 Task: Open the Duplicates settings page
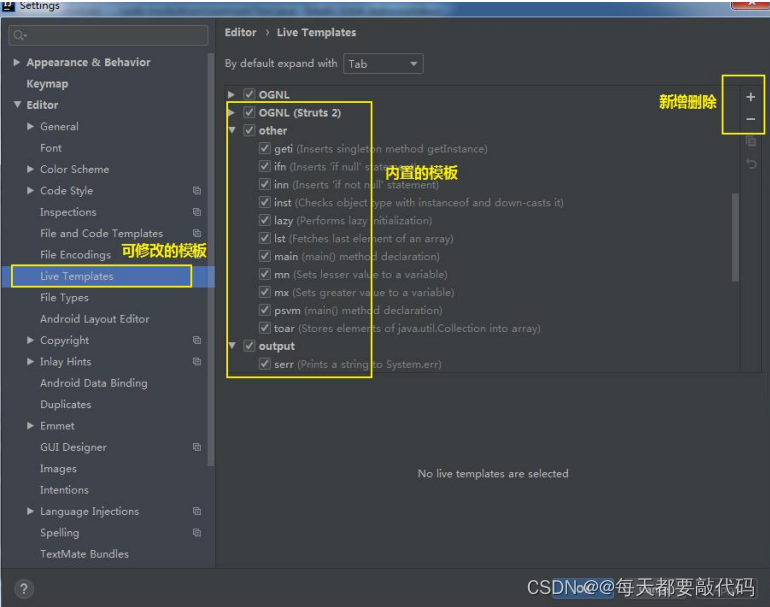[66, 405]
